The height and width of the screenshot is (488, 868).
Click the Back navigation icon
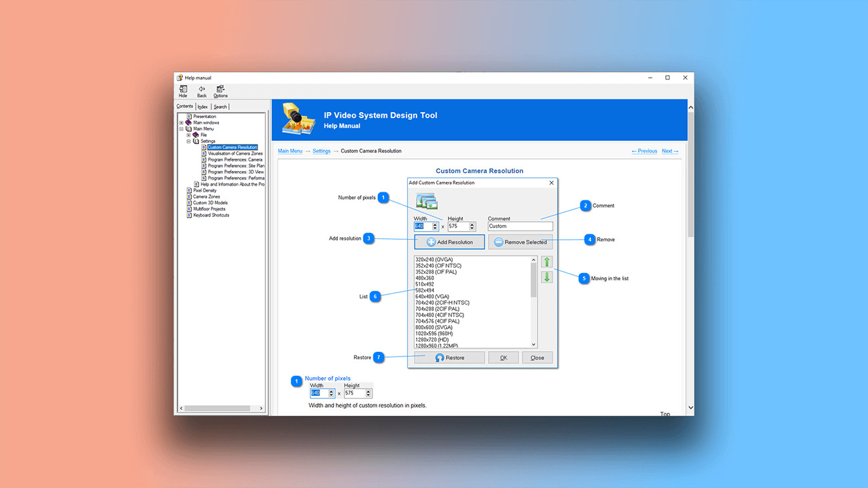[x=202, y=90]
